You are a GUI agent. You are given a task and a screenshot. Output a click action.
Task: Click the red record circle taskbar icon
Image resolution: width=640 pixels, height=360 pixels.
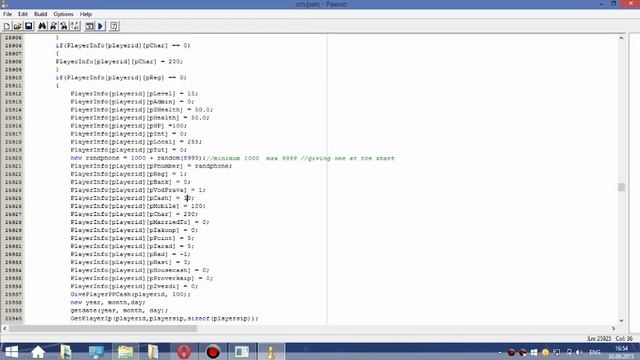click(213, 352)
